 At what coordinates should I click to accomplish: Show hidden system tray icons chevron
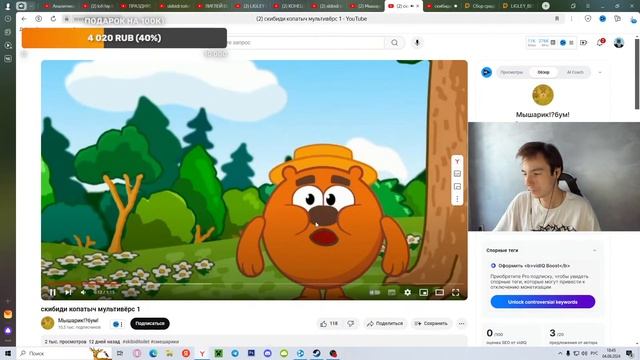560,353
